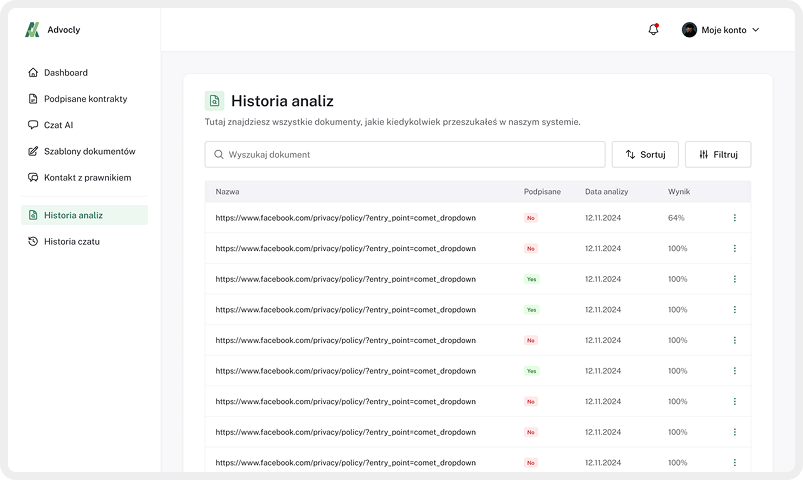Open row options for the 64% result
The image size is (803, 480).
(735, 218)
